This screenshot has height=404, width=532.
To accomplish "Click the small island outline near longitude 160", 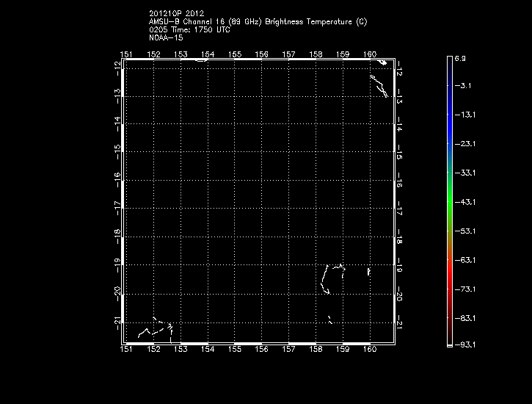I will [x=368, y=272].
